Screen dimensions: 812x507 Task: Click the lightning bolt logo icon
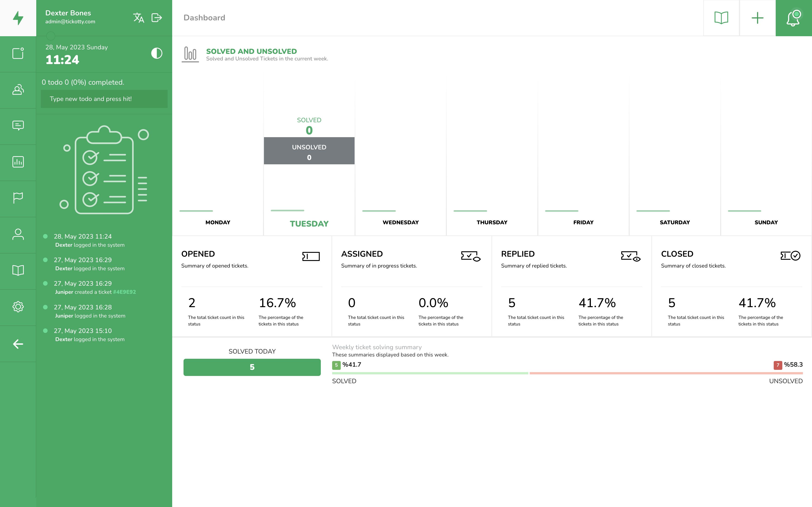[18, 18]
